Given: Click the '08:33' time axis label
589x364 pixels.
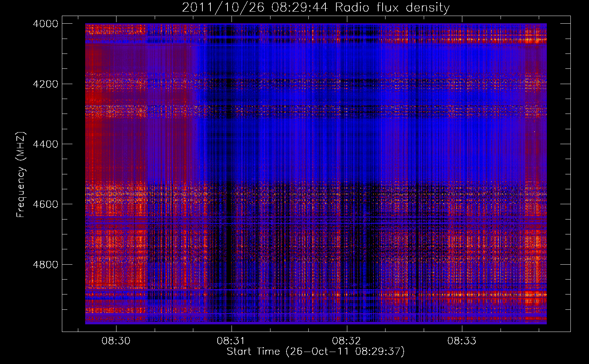Looking at the screenshot, I should pos(462,341).
